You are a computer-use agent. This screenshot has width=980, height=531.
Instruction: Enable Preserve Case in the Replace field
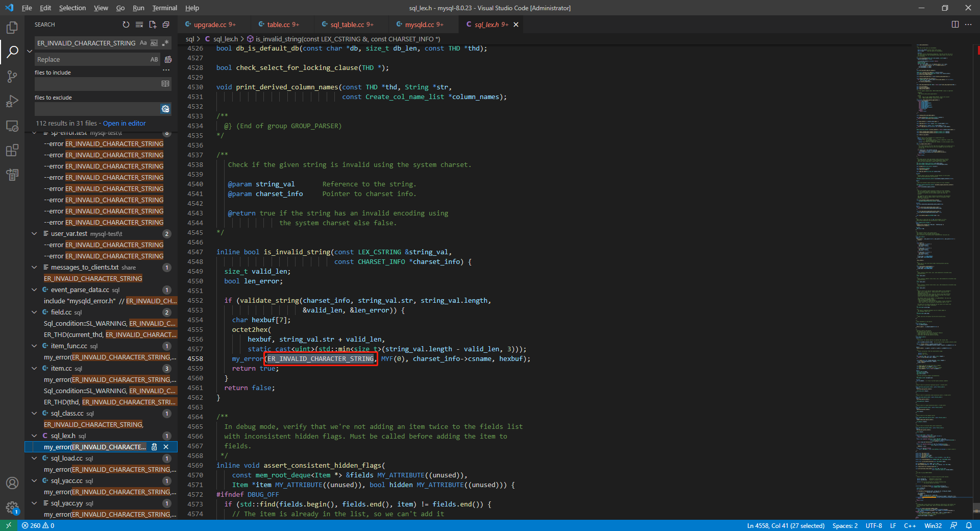tap(154, 59)
